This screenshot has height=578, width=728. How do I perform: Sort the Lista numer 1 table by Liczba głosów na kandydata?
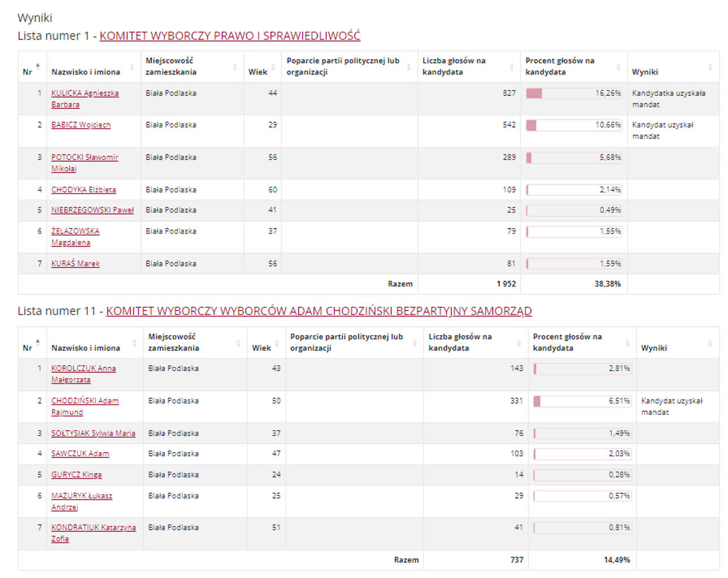pos(512,67)
